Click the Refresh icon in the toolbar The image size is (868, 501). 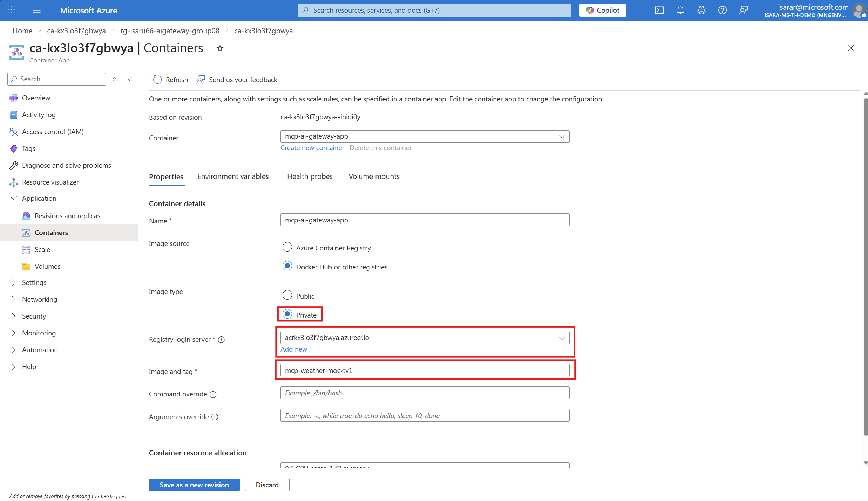tap(157, 80)
